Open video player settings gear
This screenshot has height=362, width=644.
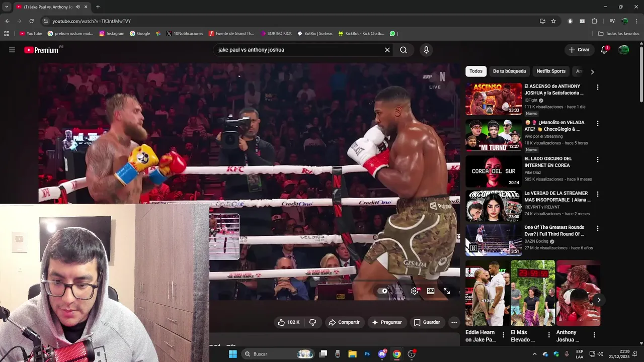click(415, 291)
